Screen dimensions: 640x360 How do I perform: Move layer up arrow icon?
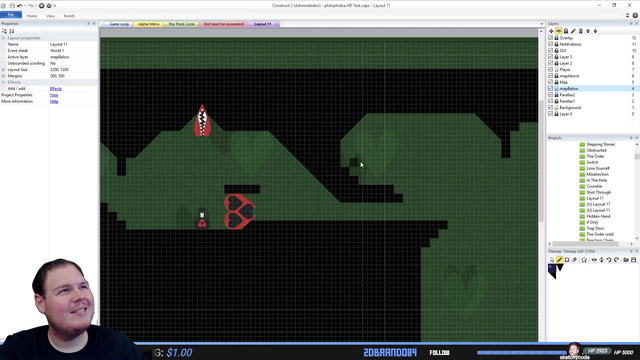coord(588,31)
